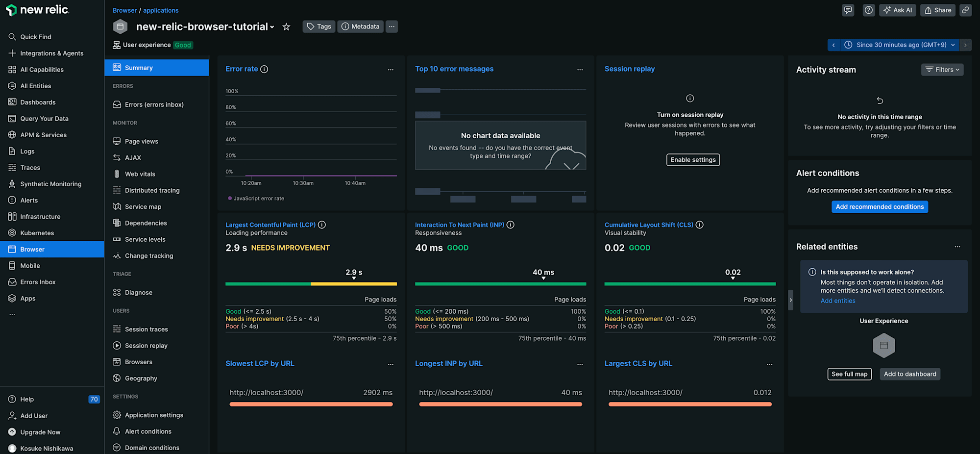Collapse the right side panel
Viewport: 980px width, 454px height.
click(790, 300)
